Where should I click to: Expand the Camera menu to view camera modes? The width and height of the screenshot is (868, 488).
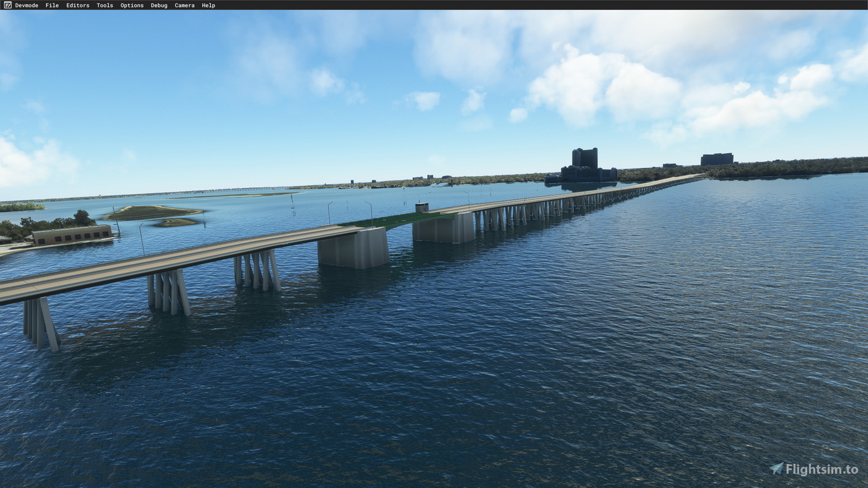tap(184, 5)
